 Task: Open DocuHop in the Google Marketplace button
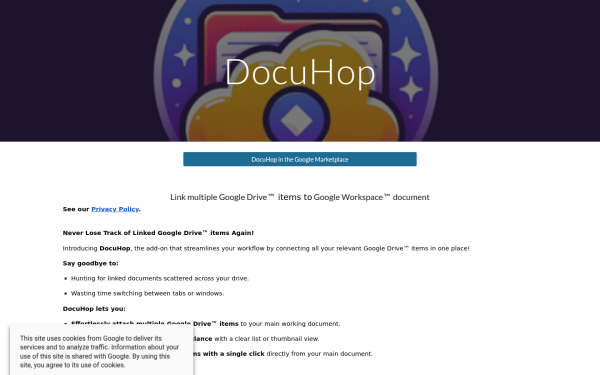pyautogui.click(x=300, y=159)
